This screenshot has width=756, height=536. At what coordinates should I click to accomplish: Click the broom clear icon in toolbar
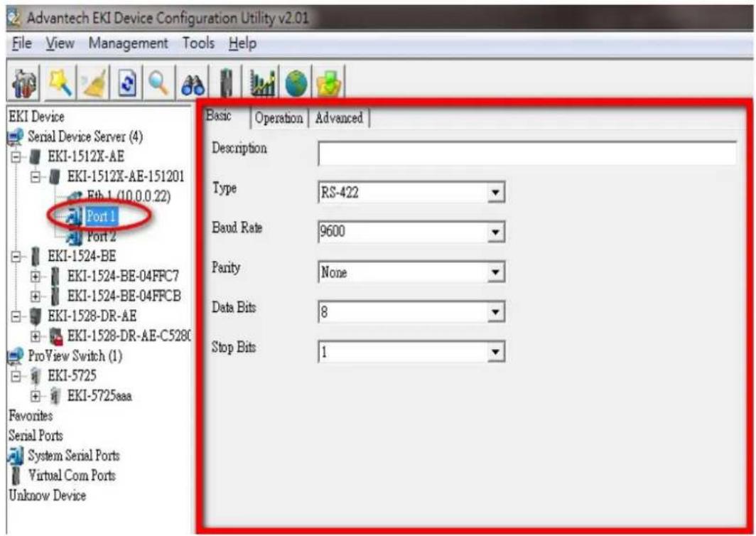tap(94, 83)
